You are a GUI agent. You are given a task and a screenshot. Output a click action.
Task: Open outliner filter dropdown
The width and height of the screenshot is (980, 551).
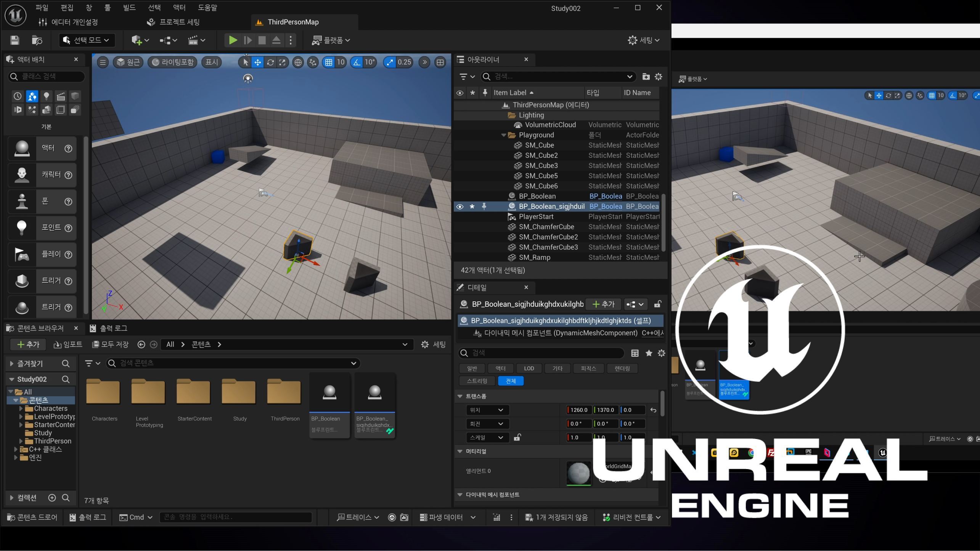(x=467, y=77)
